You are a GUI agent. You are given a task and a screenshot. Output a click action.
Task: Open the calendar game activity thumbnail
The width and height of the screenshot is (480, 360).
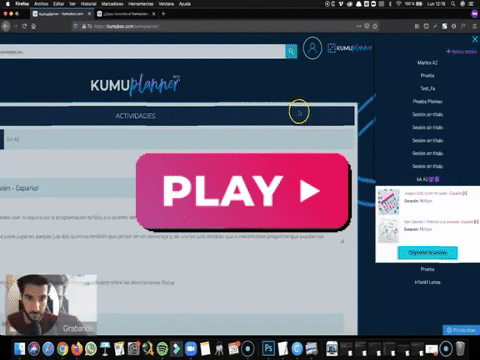(x=389, y=202)
